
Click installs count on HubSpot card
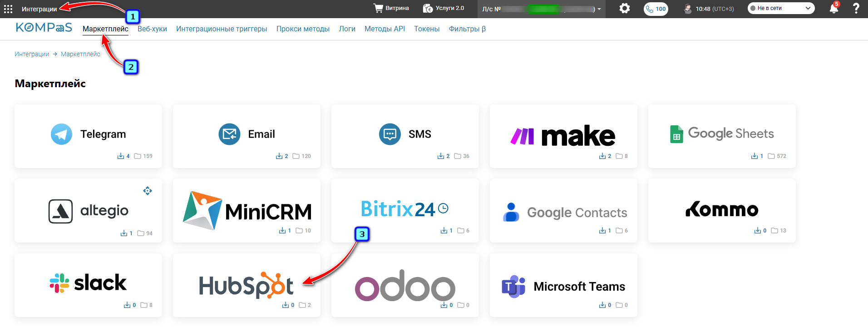point(288,305)
